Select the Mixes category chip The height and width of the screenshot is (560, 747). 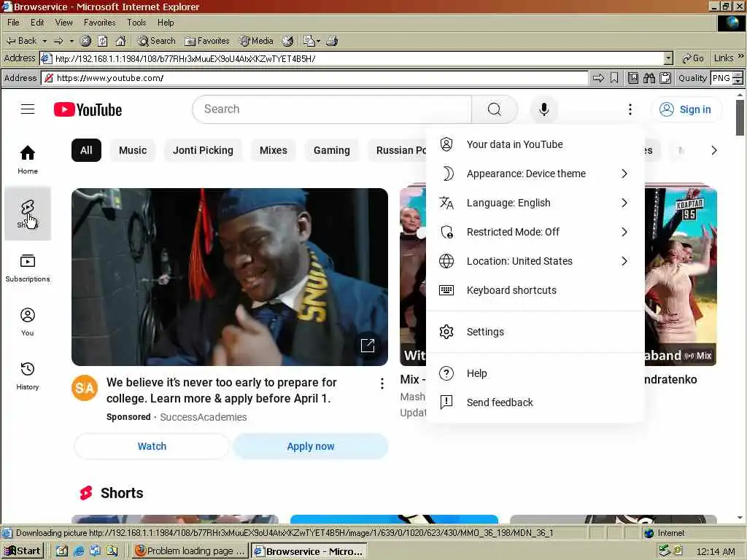274,150
